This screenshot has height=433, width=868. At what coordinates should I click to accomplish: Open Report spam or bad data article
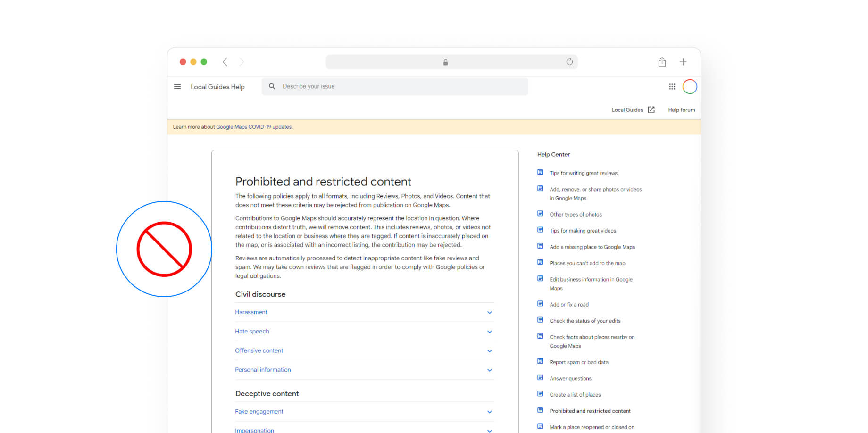click(579, 362)
